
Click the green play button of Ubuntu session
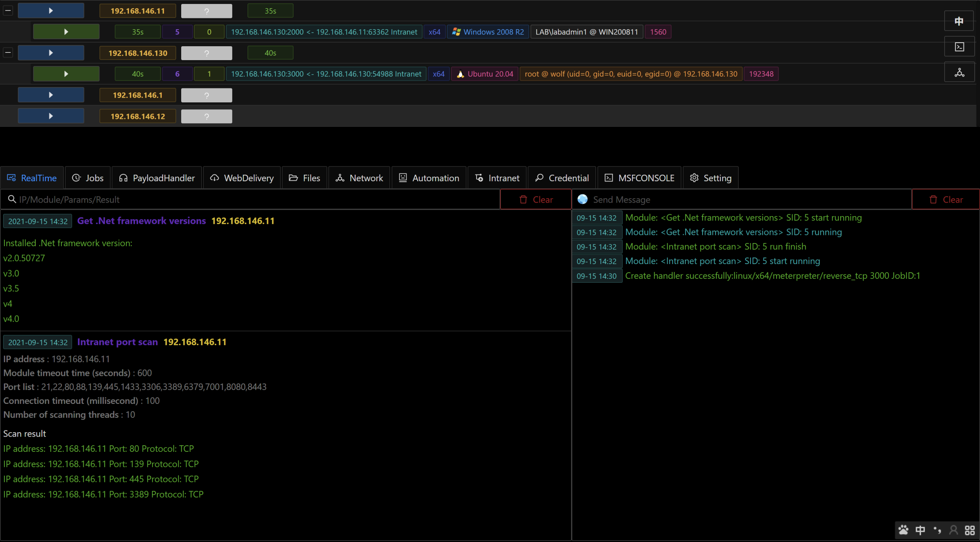click(x=66, y=74)
